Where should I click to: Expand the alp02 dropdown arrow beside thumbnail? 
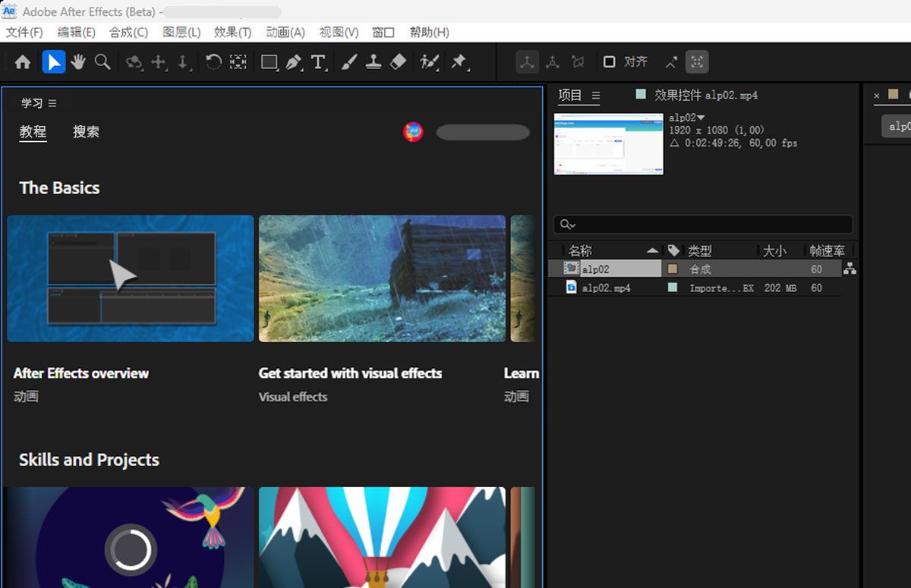[x=701, y=118]
